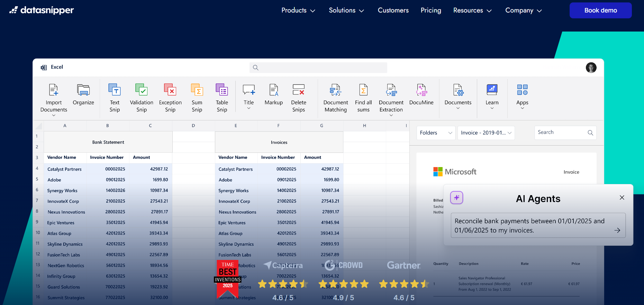Click the document Search field
Screen dimensions: 644x305
coord(565,133)
